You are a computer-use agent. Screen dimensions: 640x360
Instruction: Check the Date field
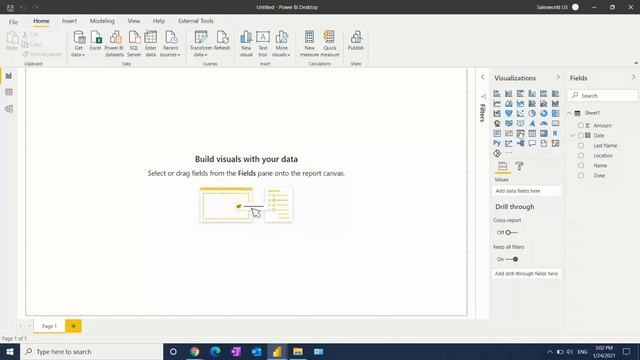tap(581, 135)
